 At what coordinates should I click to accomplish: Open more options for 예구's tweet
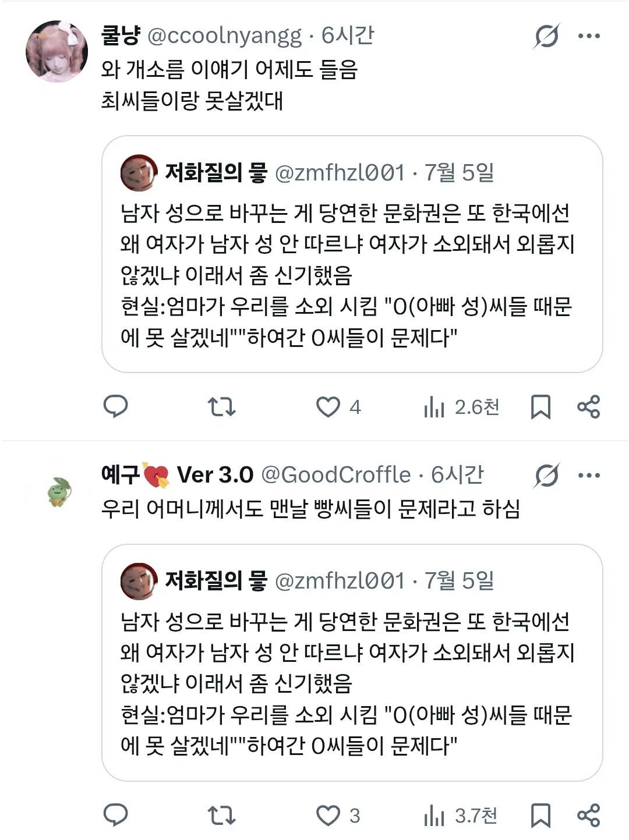(x=589, y=476)
